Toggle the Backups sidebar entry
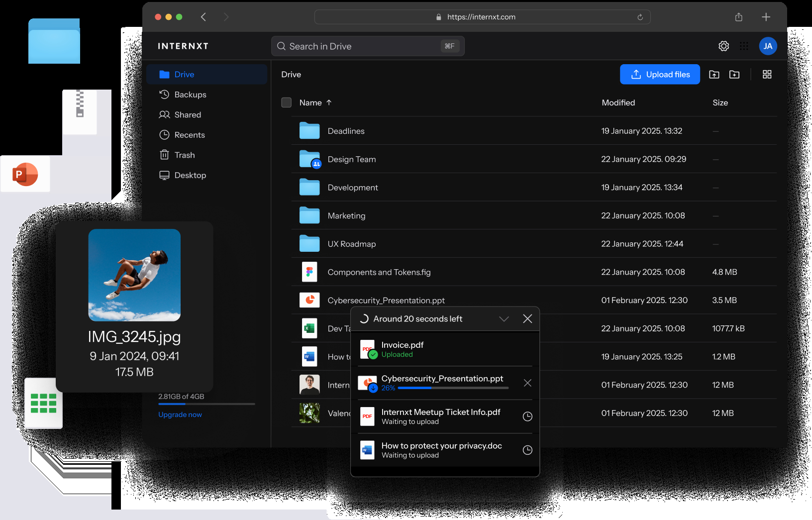This screenshot has width=812, height=520. coord(191,94)
